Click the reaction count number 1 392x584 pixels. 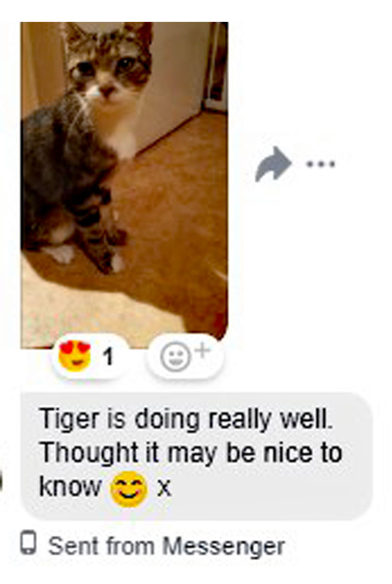click(108, 357)
